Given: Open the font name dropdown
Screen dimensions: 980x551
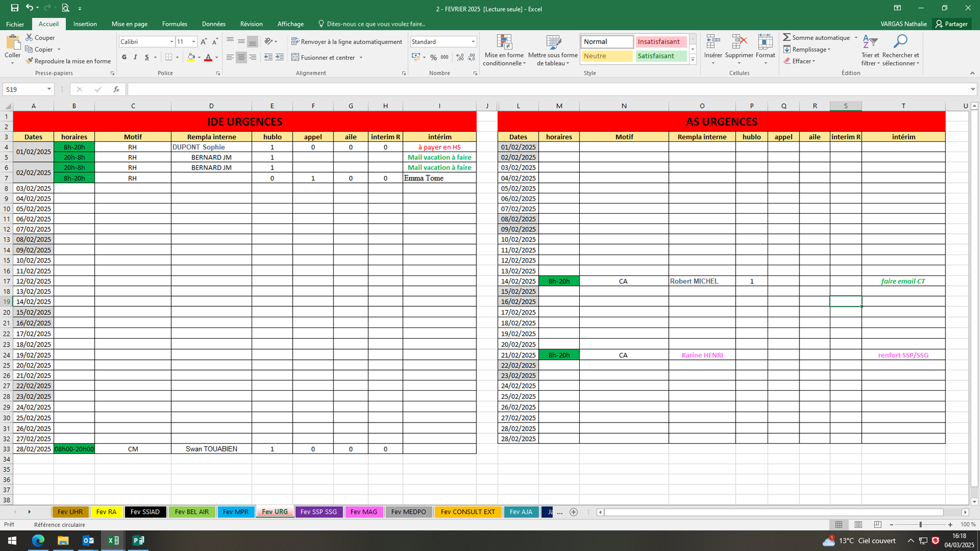Looking at the screenshot, I should pos(171,42).
